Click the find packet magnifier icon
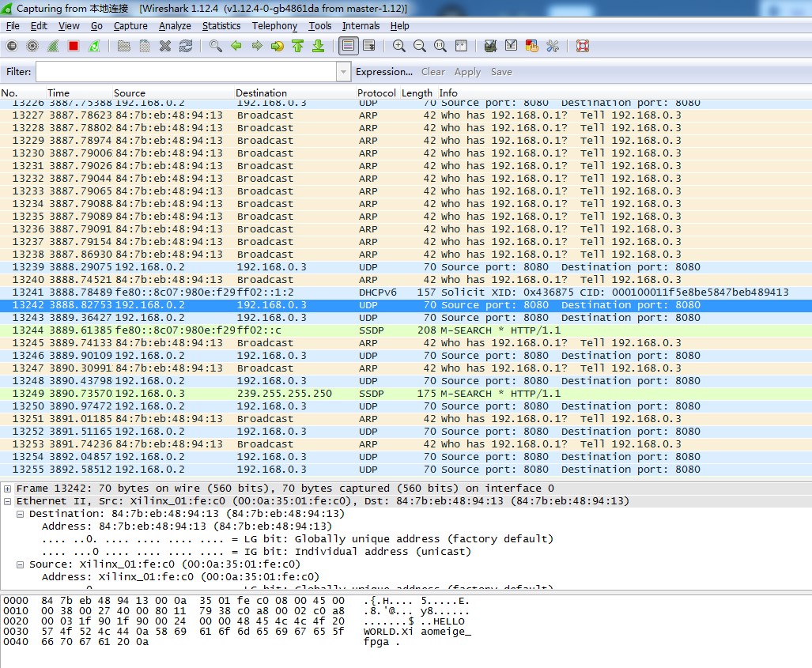 [x=216, y=46]
